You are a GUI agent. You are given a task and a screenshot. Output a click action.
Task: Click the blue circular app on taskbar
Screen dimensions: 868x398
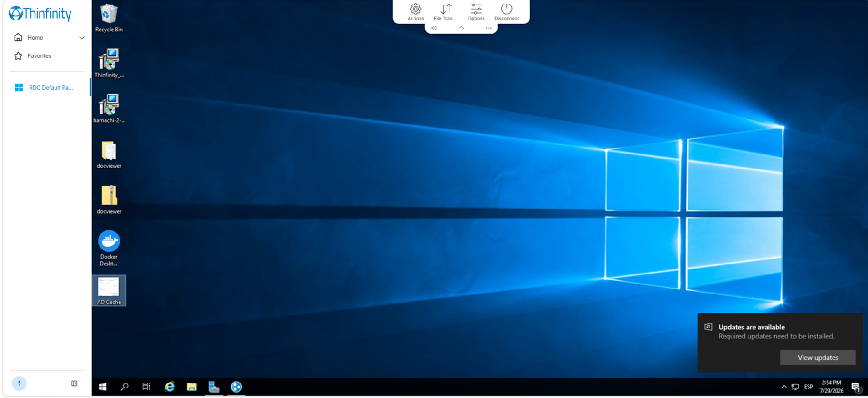point(236,387)
